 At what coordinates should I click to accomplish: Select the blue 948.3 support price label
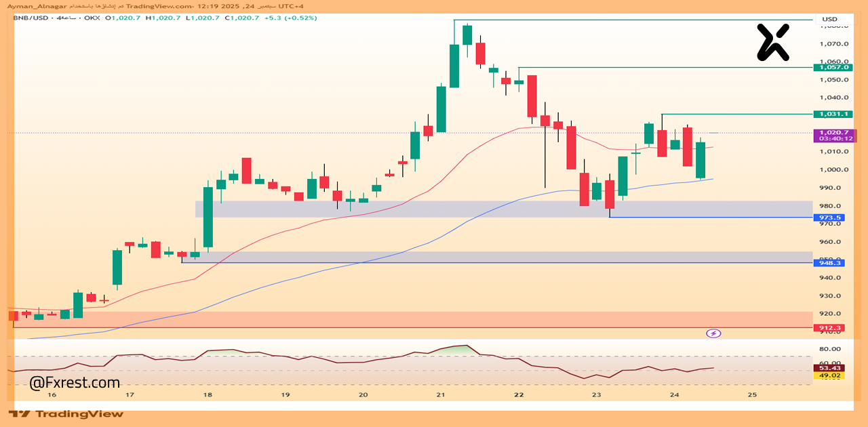coord(829,262)
